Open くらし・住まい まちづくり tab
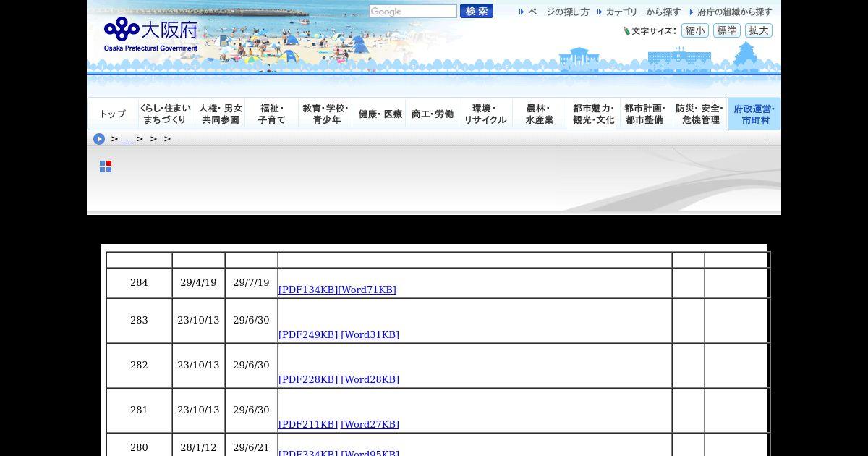The width and height of the screenshot is (868, 456). tap(165, 114)
